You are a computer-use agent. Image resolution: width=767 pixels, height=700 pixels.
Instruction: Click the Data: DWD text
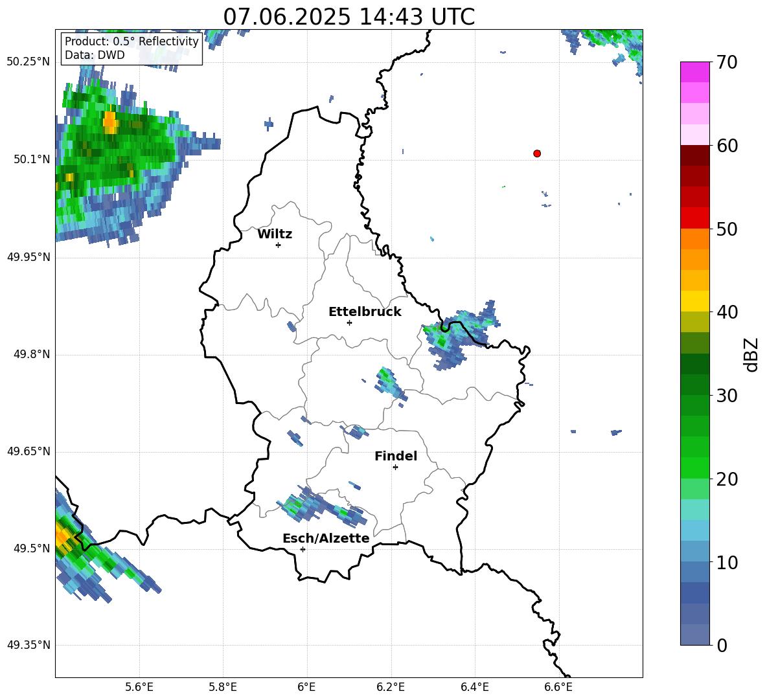(95, 55)
